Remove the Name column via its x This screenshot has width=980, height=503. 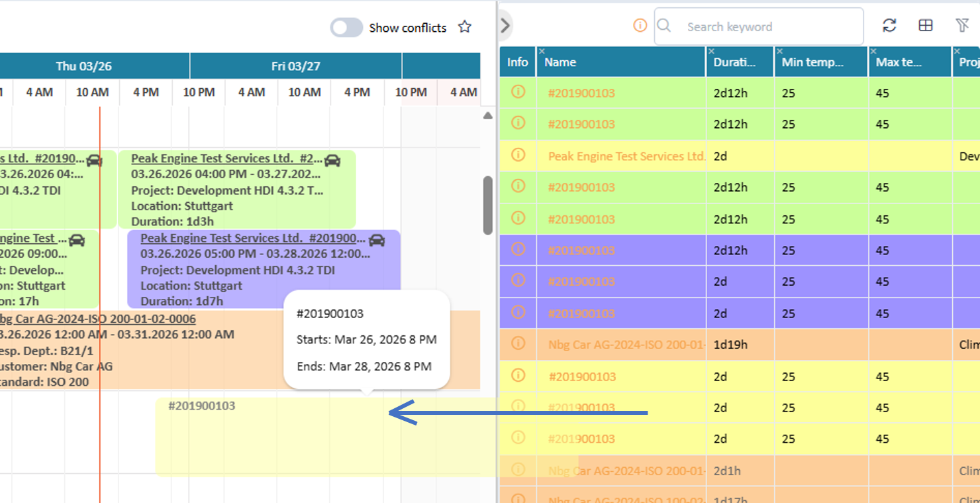[542, 51]
